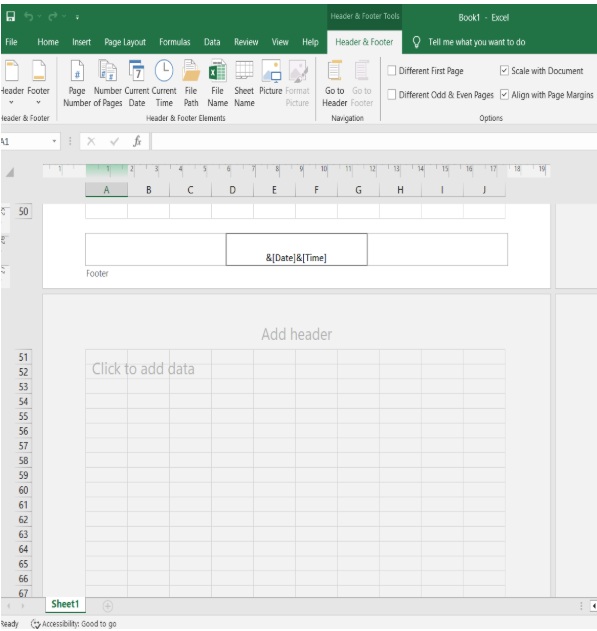Select the Header & Footer ribbon tab
Viewport: 597px width, 631px height.
pyautogui.click(x=364, y=42)
